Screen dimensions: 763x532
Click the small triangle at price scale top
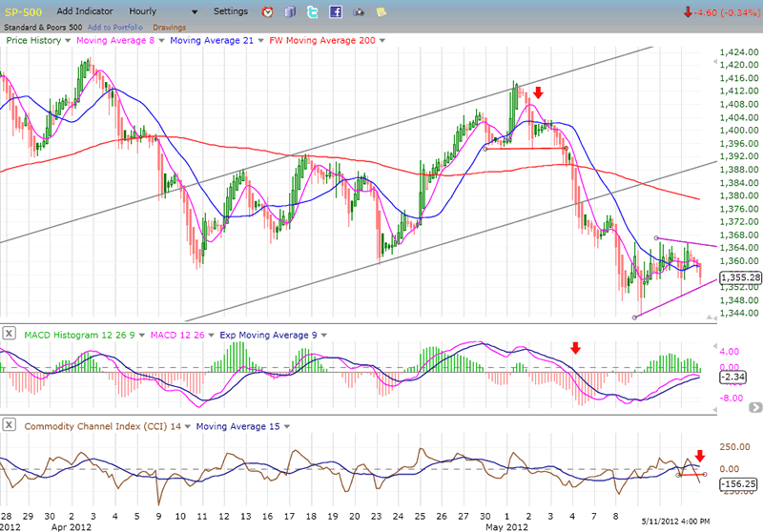click(714, 62)
